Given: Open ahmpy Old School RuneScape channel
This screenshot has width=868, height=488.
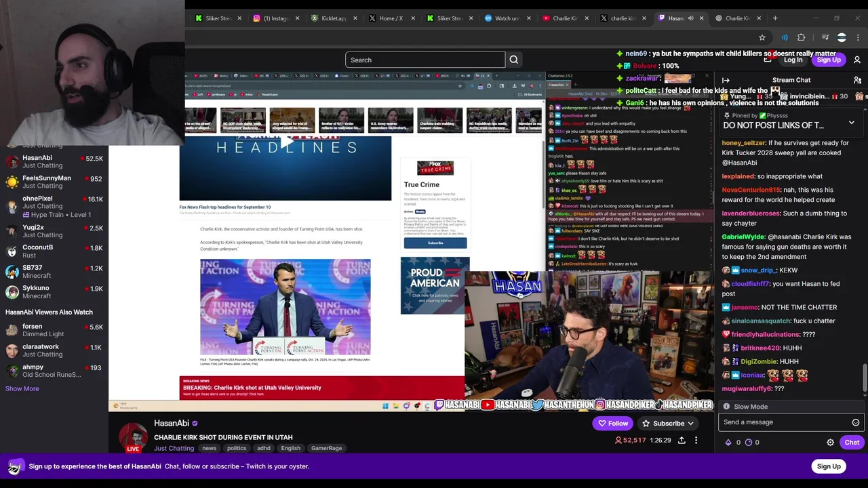Looking at the screenshot, I should pyautogui.click(x=54, y=371).
